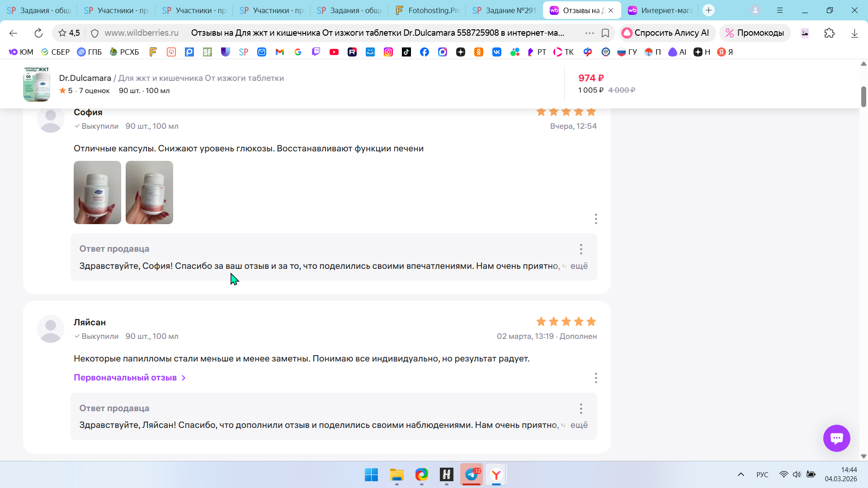Image resolution: width=868 pixels, height=488 pixels.
Task: Click the page vertical scrollbar thumb
Action: coord(863,96)
